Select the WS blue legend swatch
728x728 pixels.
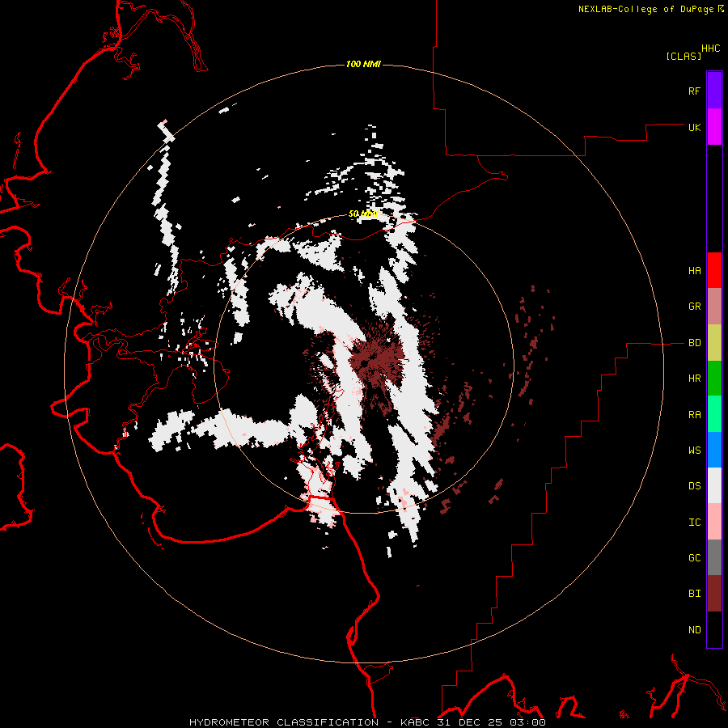714,450
